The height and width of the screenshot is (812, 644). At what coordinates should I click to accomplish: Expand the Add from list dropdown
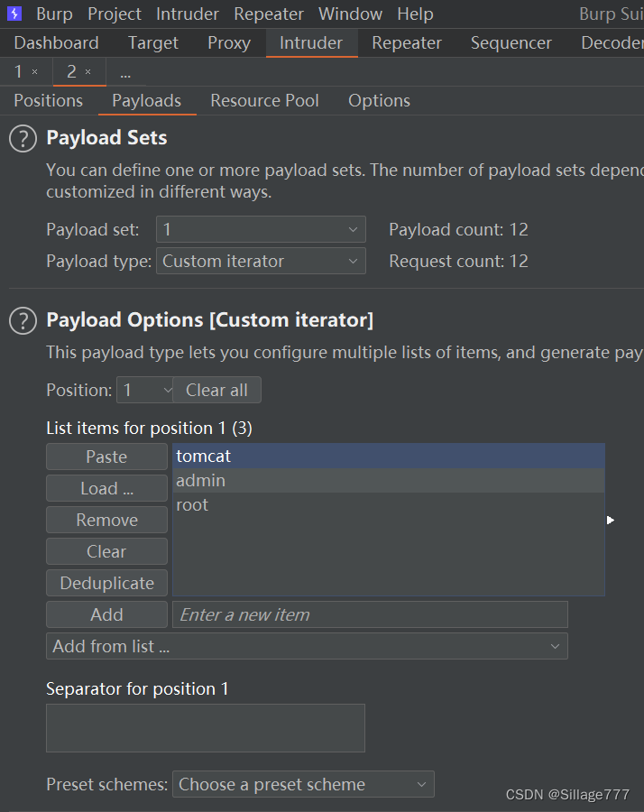pos(307,646)
